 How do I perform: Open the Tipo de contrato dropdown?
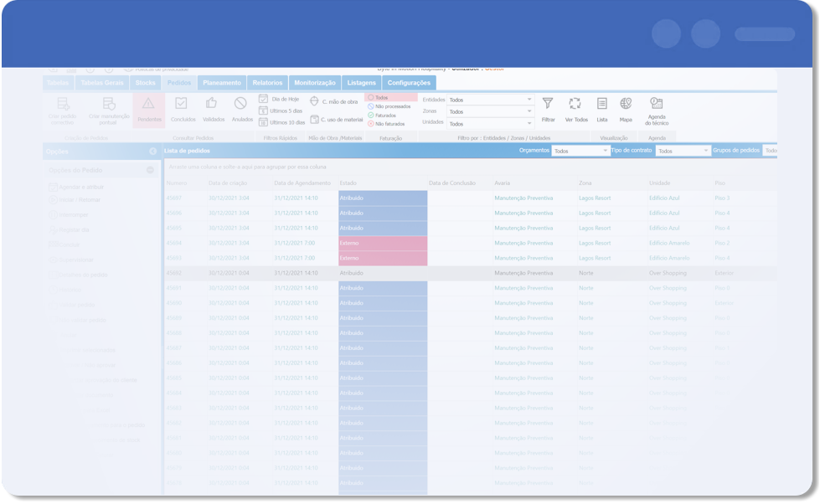tap(682, 152)
